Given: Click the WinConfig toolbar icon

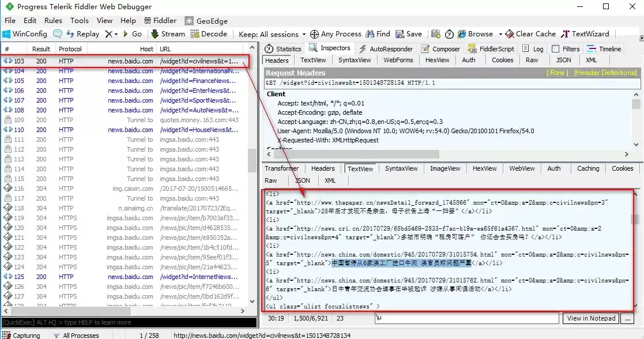Looking at the screenshot, I should coord(6,34).
